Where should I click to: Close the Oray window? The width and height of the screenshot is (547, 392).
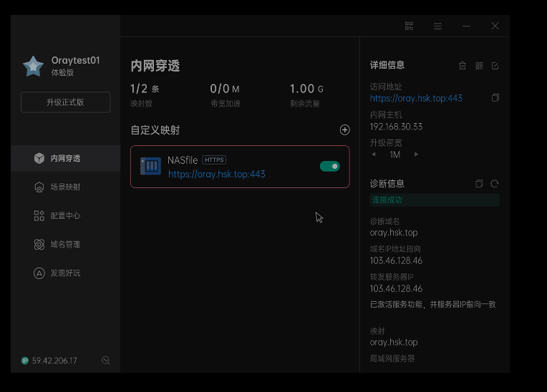(x=495, y=26)
